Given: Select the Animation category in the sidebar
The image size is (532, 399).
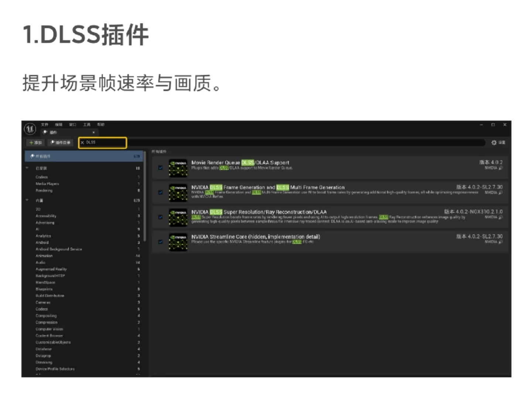Looking at the screenshot, I should pyautogui.click(x=44, y=256).
